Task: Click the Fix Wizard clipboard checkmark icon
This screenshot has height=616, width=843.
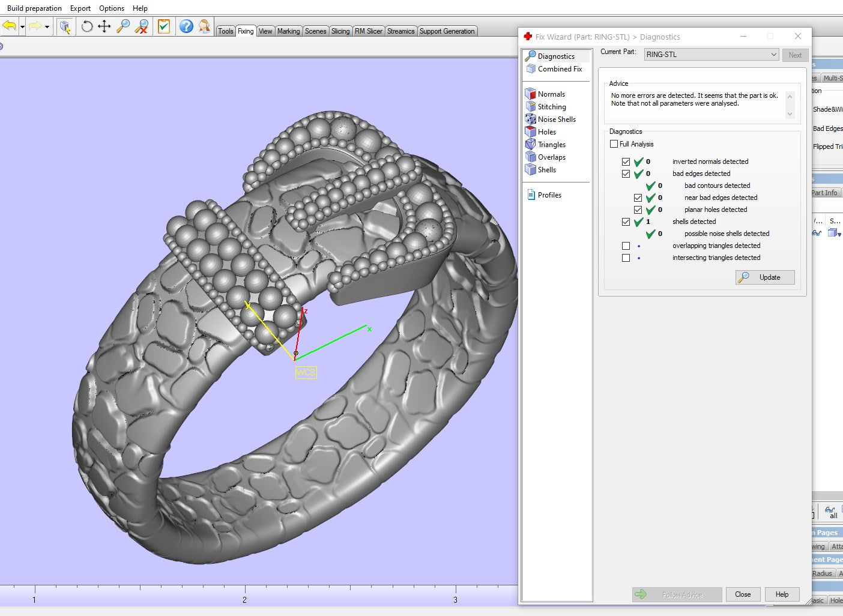Action: tap(163, 26)
